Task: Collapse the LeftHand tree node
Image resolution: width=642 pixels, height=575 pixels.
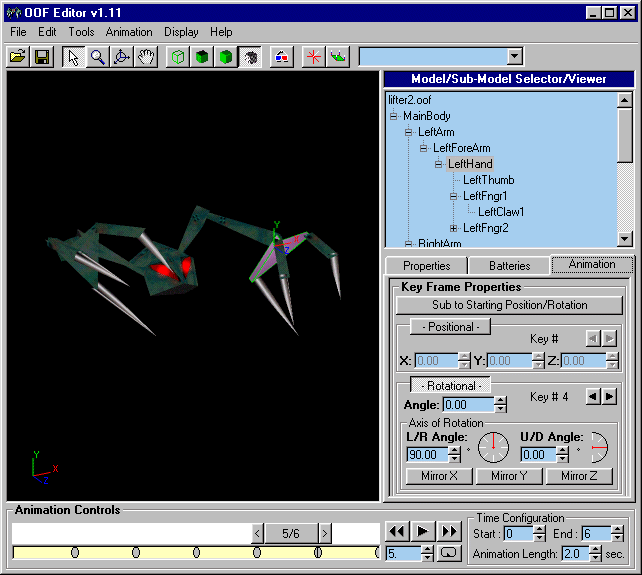Action: 439,164
